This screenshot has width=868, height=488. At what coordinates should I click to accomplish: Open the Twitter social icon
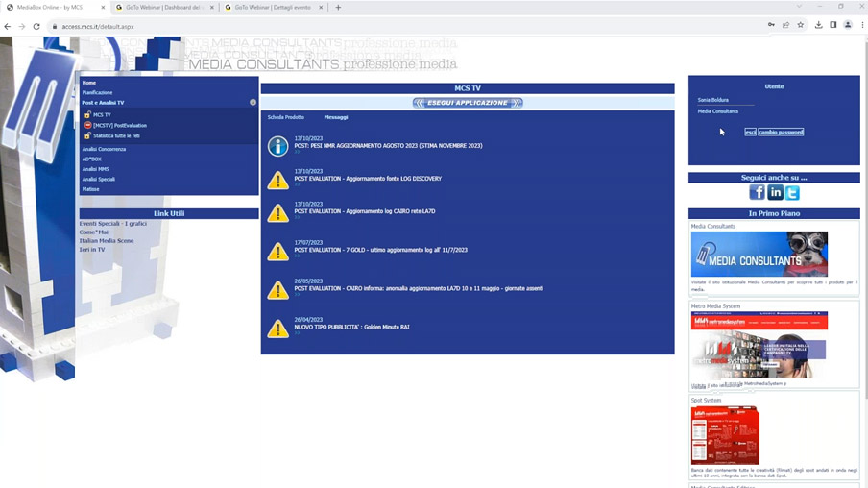pos(792,193)
